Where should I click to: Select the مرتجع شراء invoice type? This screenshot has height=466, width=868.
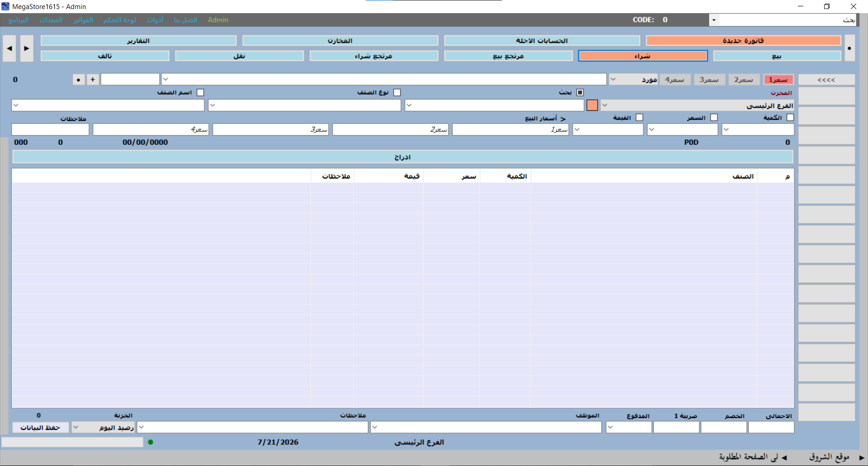click(x=373, y=56)
